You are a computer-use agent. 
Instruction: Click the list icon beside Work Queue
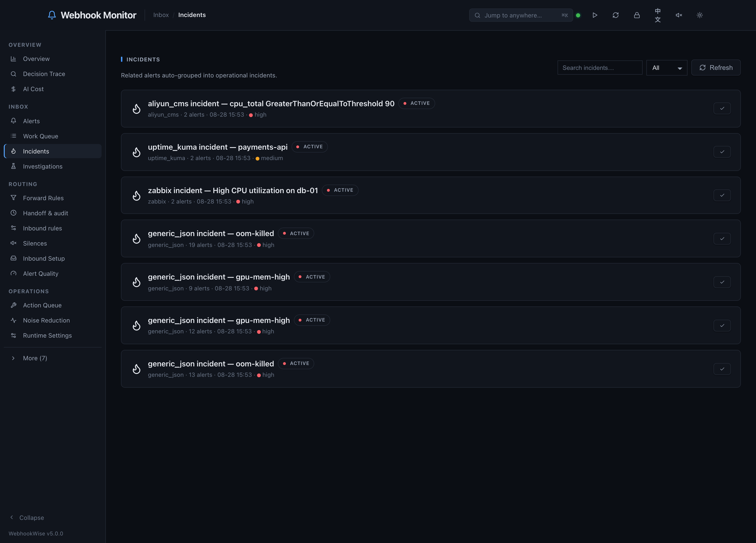[x=13, y=136]
